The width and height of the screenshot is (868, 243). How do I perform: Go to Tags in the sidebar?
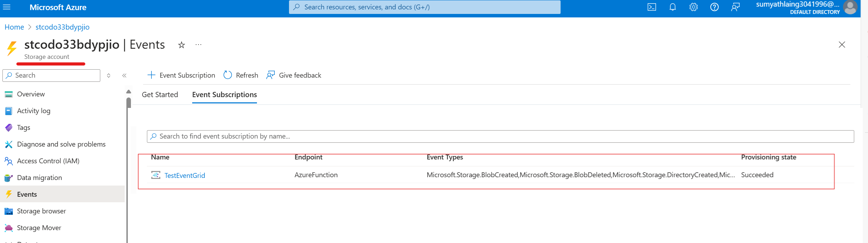click(x=24, y=127)
